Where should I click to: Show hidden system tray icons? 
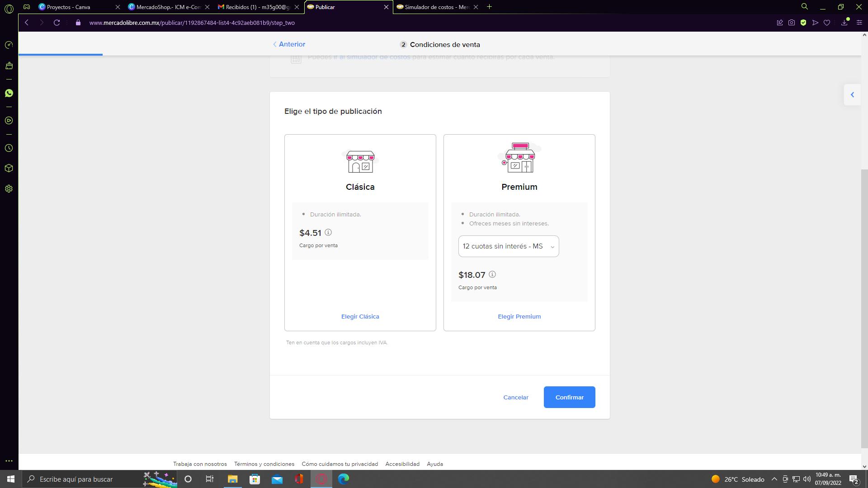[x=774, y=479]
